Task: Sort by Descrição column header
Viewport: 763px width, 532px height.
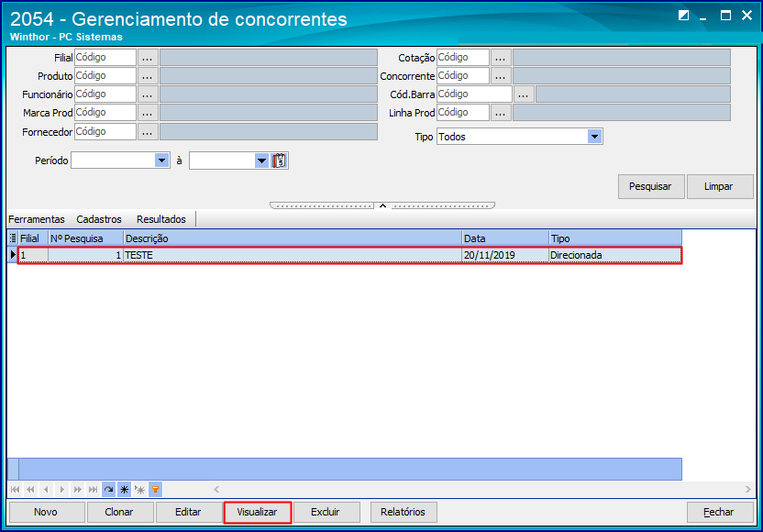Action: pyautogui.click(x=293, y=238)
